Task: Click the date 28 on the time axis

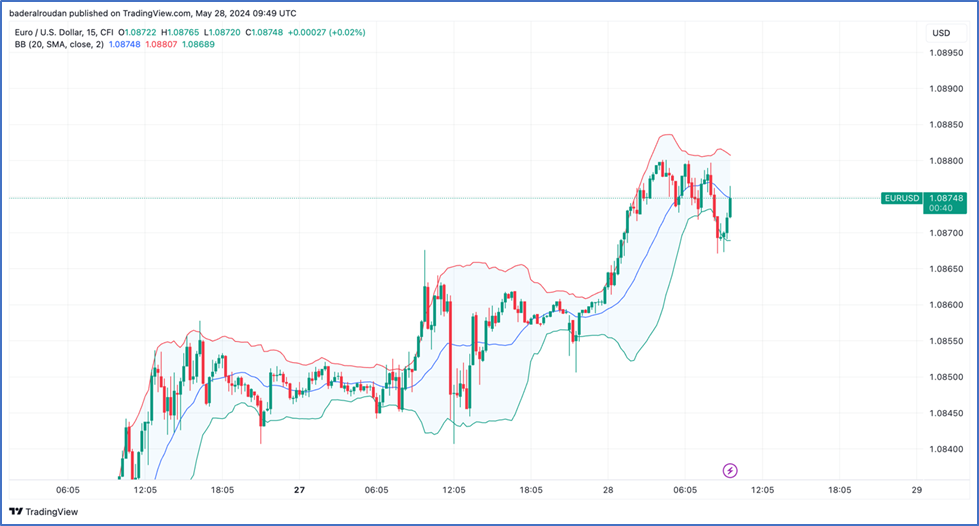Action: [x=608, y=490]
